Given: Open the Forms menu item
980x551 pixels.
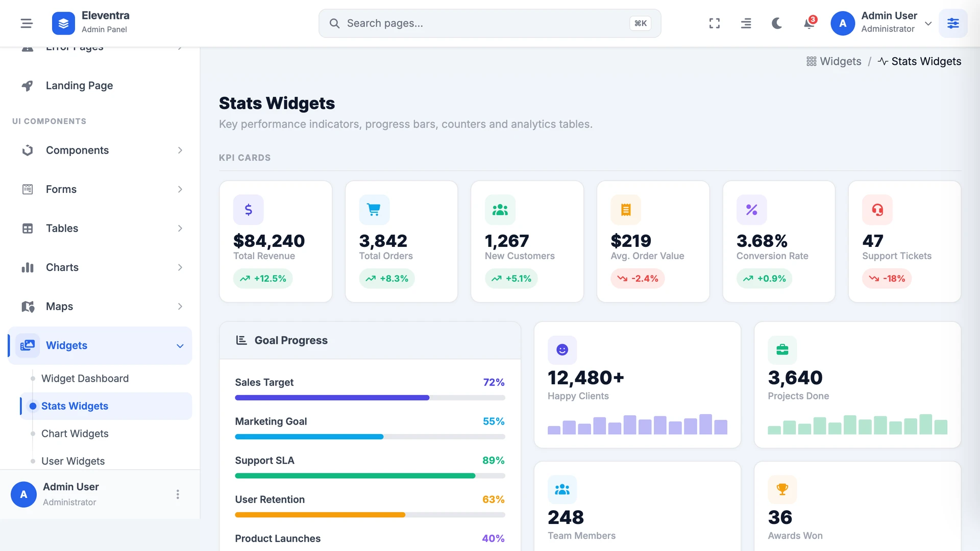Looking at the screenshot, I should pos(100,189).
